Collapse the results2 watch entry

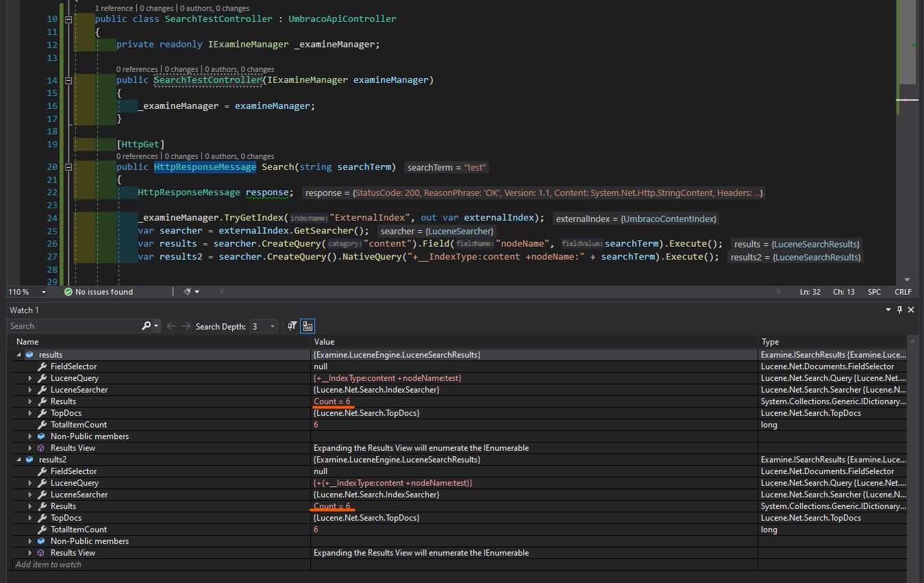[x=18, y=460]
